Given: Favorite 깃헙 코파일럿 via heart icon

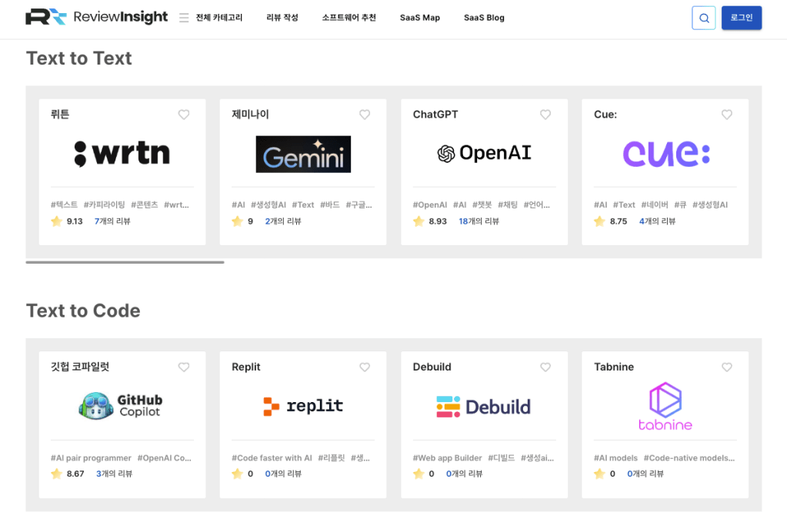Looking at the screenshot, I should [184, 367].
